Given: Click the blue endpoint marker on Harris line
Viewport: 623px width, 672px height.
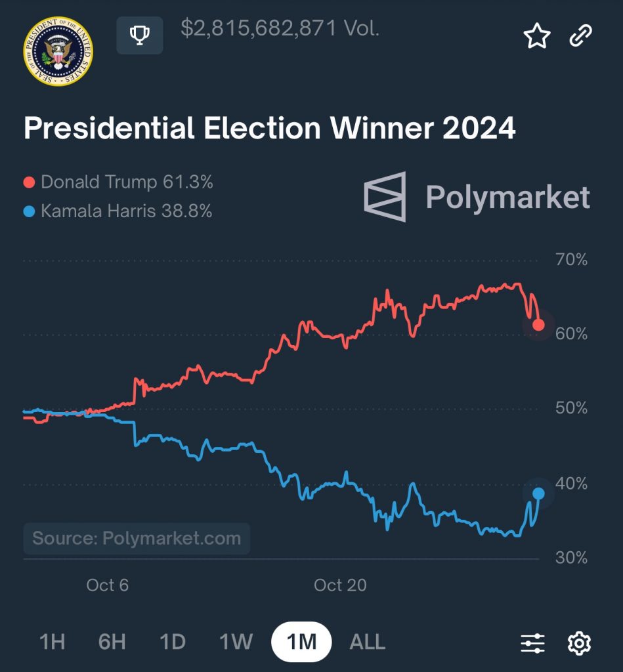Looking at the screenshot, I should tap(538, 493).
